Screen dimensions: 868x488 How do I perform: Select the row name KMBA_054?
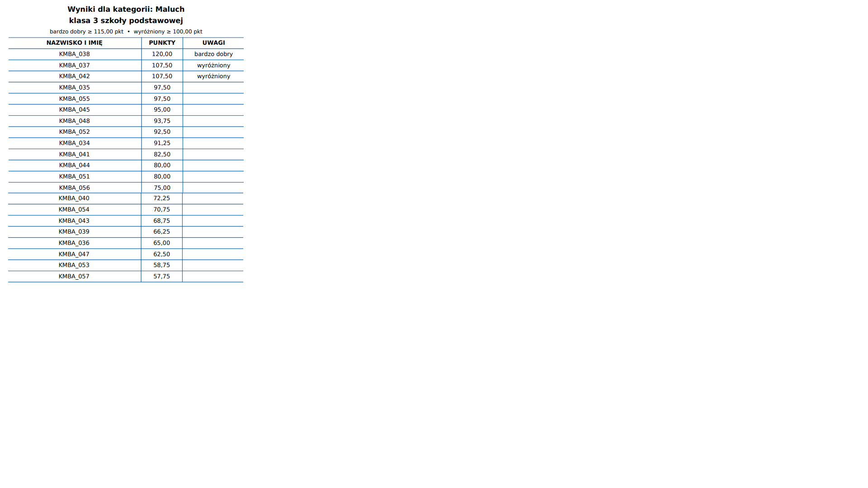pyautogui.click(x=74, y=210)
